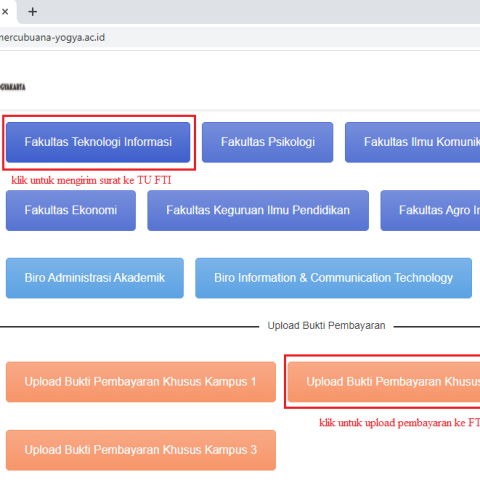Open Fakultas Ekonomi button

coord(71,210)
